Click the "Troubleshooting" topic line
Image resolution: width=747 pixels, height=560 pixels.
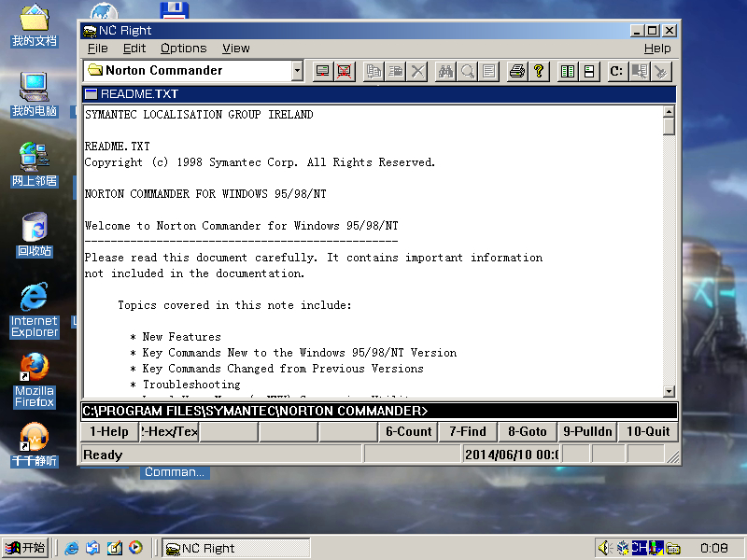pyautogui.click(x=191, y=385)
